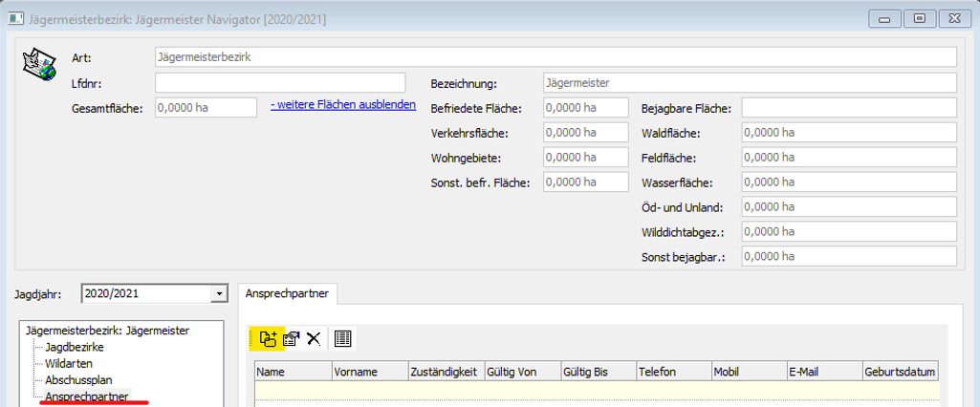Click the add new contact icon

(267, 338)
